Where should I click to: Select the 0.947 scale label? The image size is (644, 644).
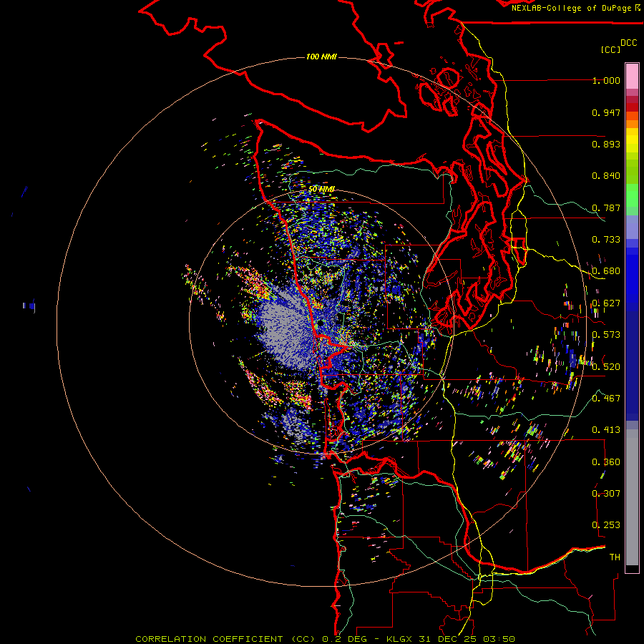coord(606,112)
